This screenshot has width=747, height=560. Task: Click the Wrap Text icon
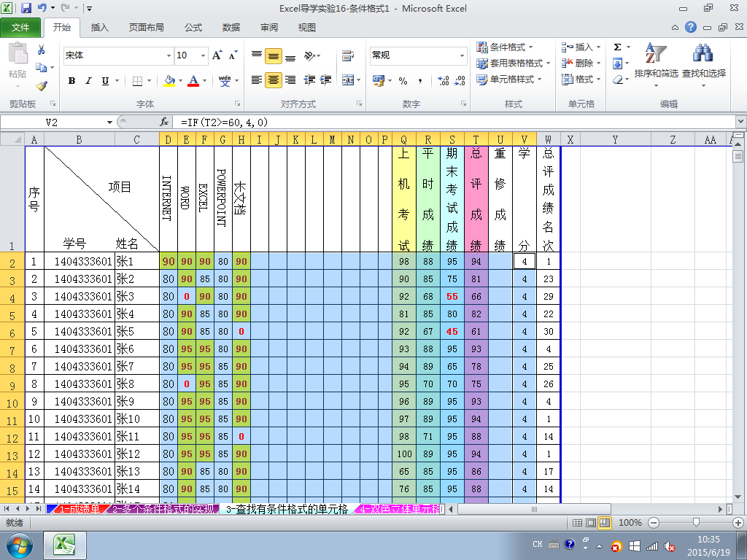tap(348, 55)
